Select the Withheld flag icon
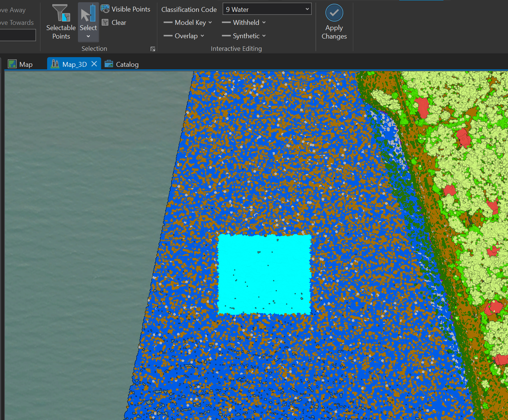Image resolution: width=508 pixels, height=420 pixels. (226, 23)
